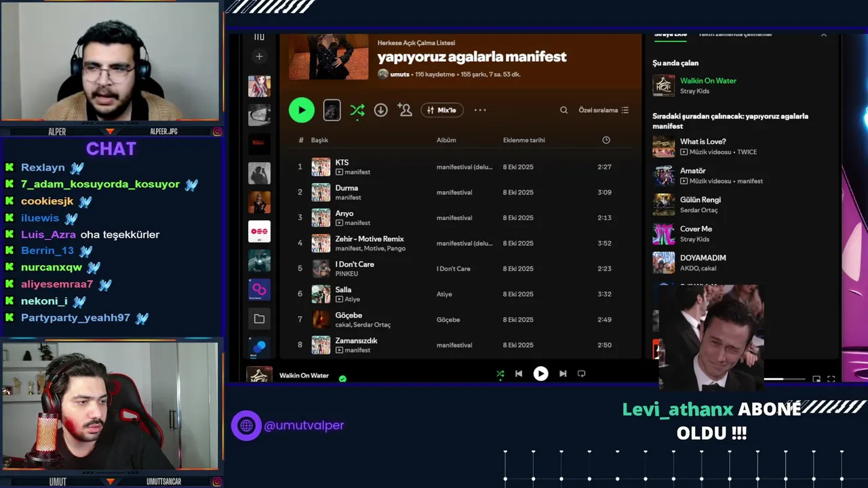Download the playlist with the arrow icon
The height and width of the screenshot is (488, 868).
coord(381,110)
